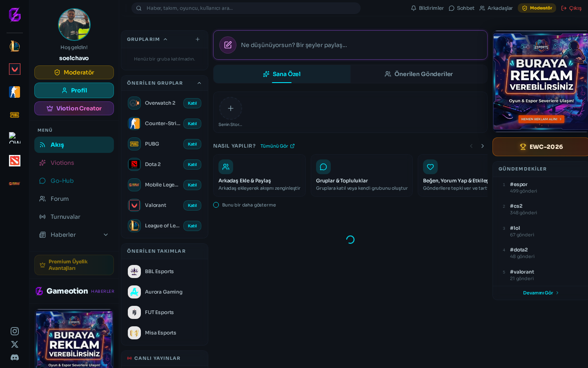Viewport: 588px width, 368px height.
Task: Click the compose post pencil icon
Action: coord(228,45)
